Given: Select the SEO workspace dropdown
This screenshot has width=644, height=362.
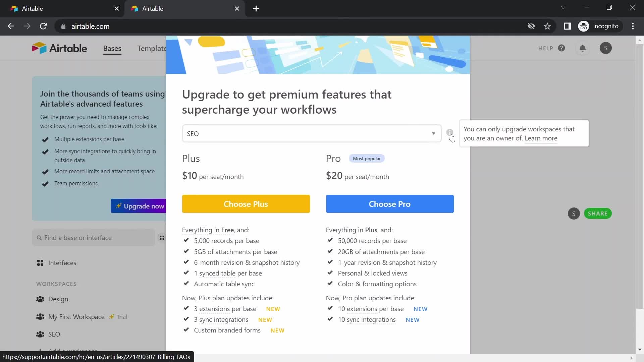Looking at the screenshot, I should pos(312,133).
